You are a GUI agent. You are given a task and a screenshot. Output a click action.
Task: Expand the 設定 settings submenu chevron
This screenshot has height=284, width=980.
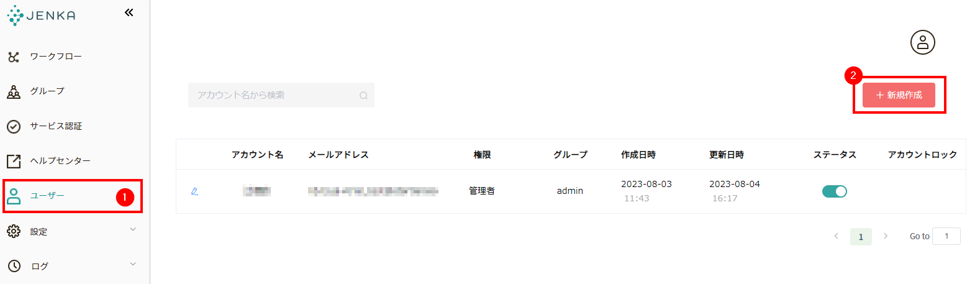coord(133,230)
